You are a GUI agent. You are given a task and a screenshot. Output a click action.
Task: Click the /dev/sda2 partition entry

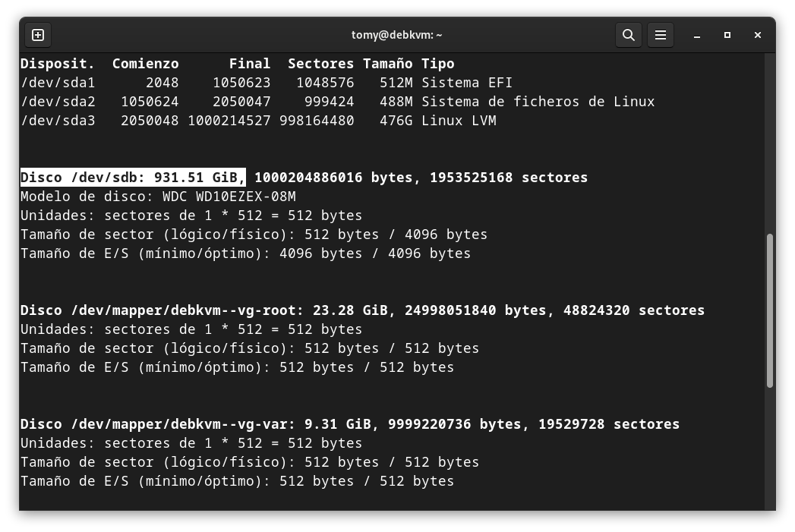point(58,102)
